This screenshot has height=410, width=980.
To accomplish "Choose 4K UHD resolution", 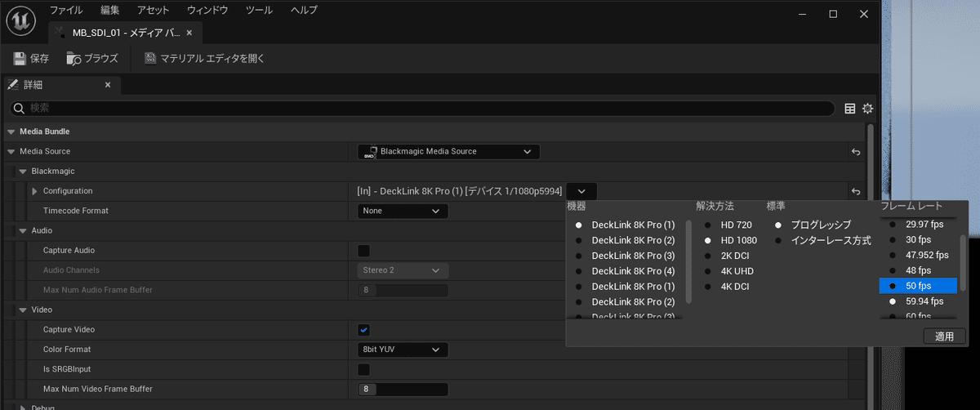I will [729, 271].
